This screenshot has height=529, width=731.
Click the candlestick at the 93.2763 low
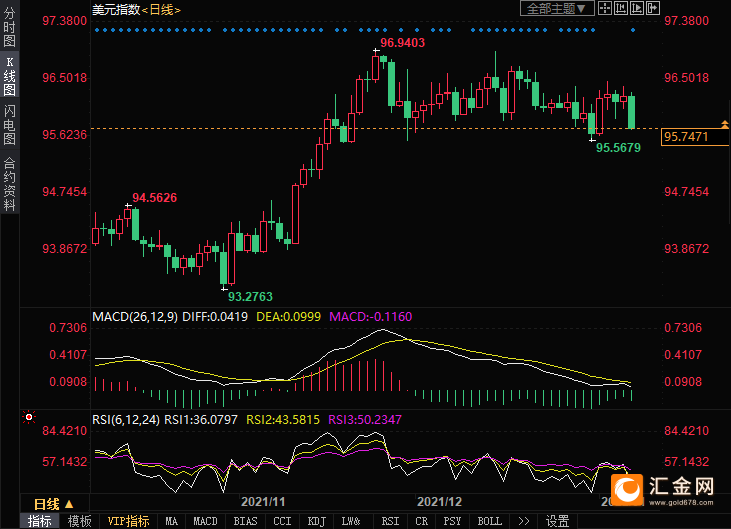(224, 267)
